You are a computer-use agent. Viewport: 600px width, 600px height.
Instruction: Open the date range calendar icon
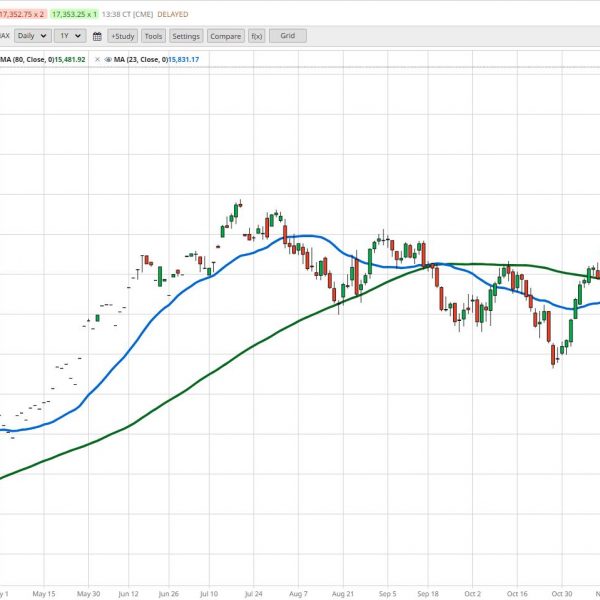click(x=97, y=36)
